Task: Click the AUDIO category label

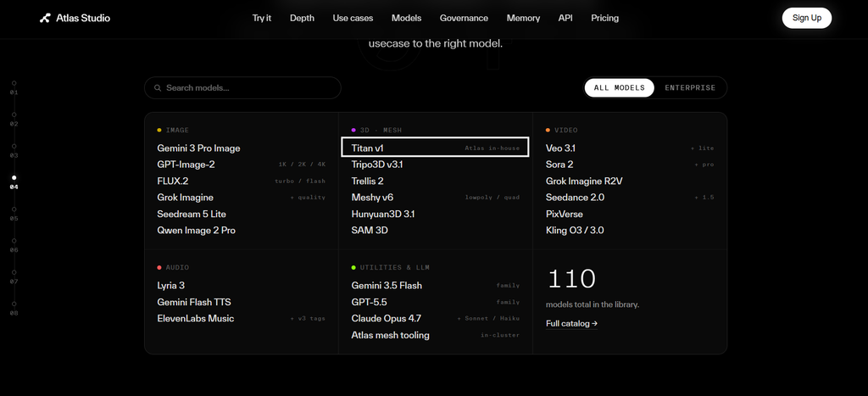Action: click(x=177, y=267)
